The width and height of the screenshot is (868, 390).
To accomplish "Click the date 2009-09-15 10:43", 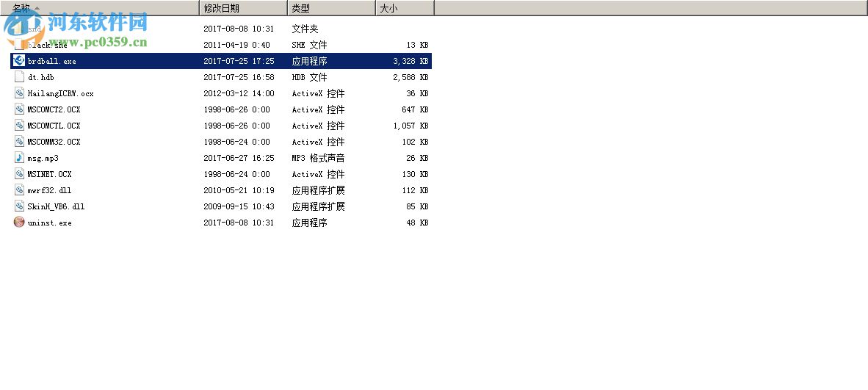I will click(x=239, y=206).
